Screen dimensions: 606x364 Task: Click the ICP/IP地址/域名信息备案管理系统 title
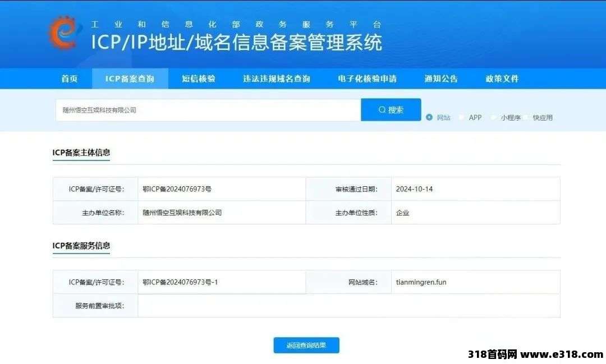tap(237, 42)
